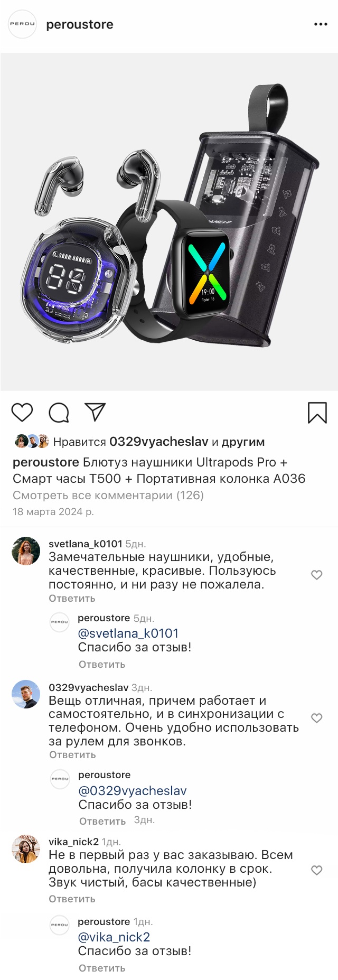Viewport: 338px width, 980px height.
Task: Open svetlana_k0101's profile avatar
Action: pos(26,551)
